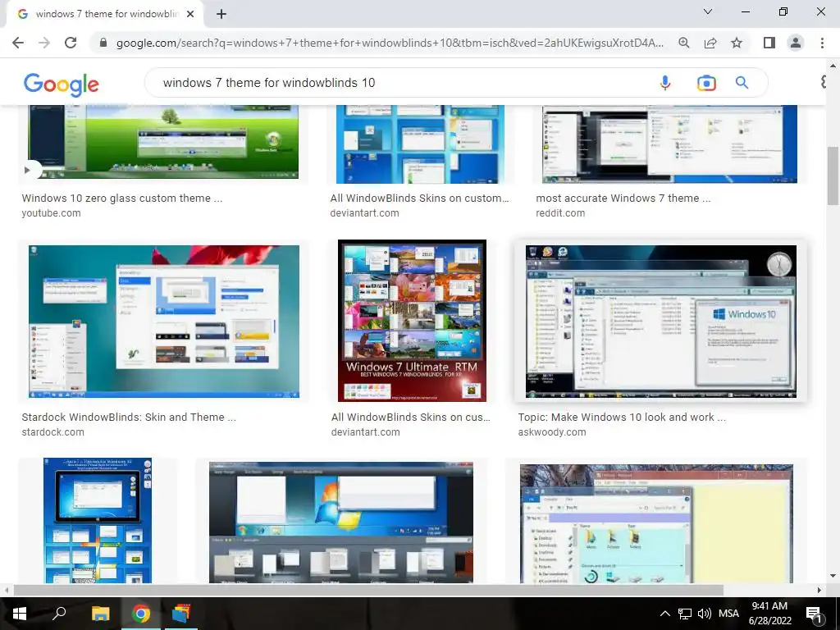The image size is (840, 630).
Task: Open Stardock WindowBlinds thumbnail image
Action: tap(164, 322)
